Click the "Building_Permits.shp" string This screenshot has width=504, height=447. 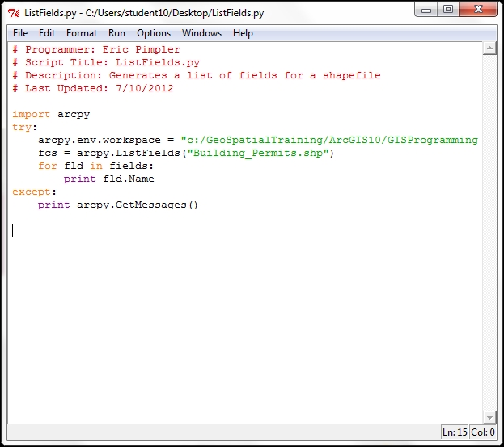(258, 153)
